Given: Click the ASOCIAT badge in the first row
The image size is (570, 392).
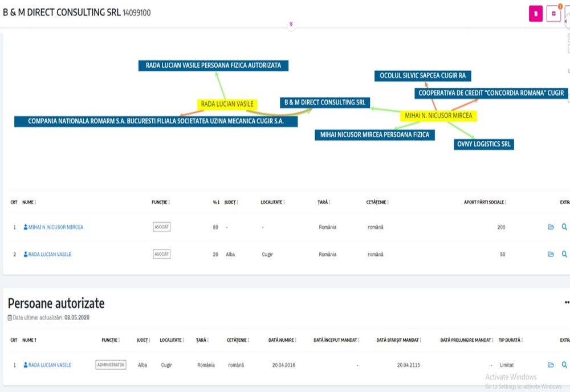Looking at the screenshot, I should point(162,227).
